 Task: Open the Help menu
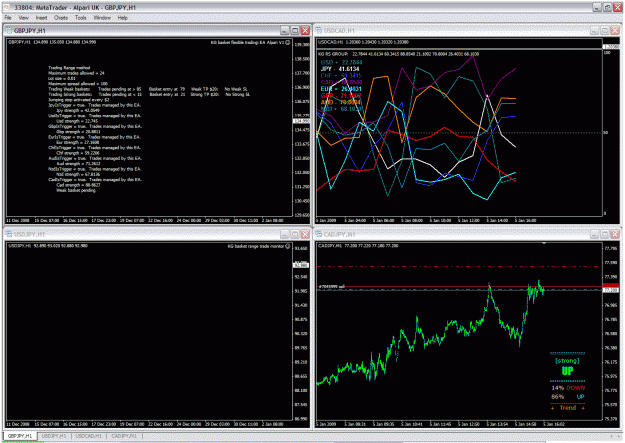[122, 18]
